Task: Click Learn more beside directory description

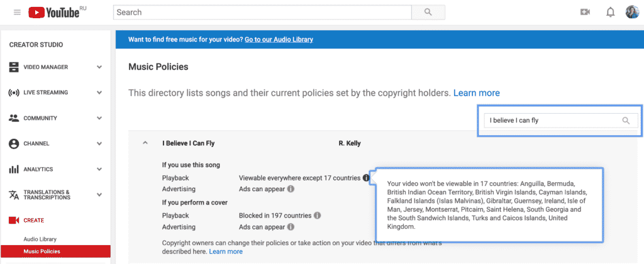Action: [477, 93]
